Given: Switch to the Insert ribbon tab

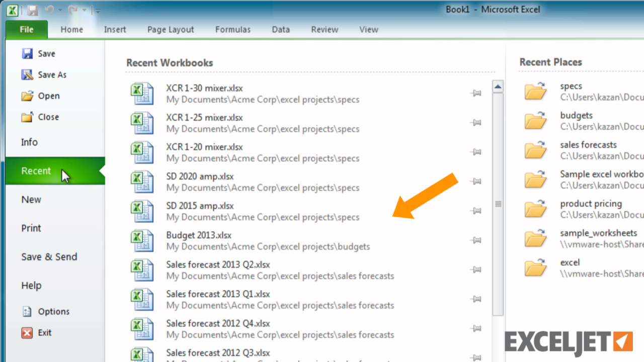Looking at the screenshot, I should pyautogui.click(x=115, y=30).
